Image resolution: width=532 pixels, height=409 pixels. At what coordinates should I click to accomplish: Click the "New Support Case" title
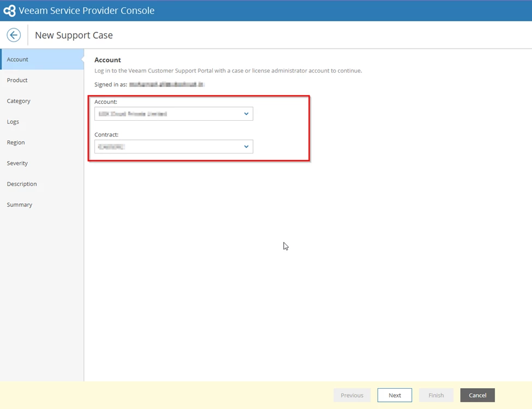(x=74, y=35)
